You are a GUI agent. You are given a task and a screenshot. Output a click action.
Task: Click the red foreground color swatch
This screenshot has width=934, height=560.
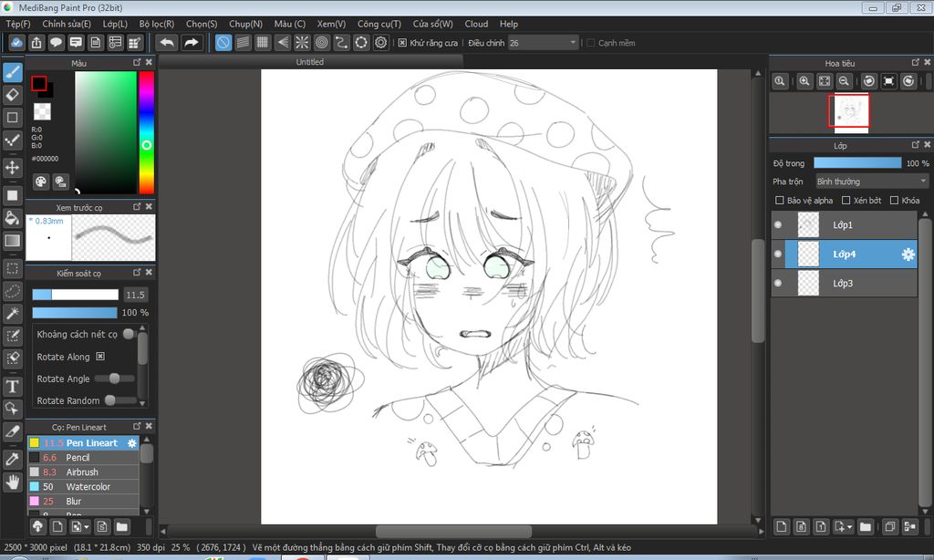39,83
